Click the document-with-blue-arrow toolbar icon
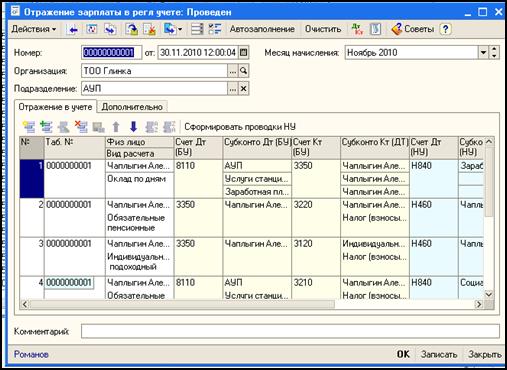Screen dimensions: 507x370 coord(110,29)
